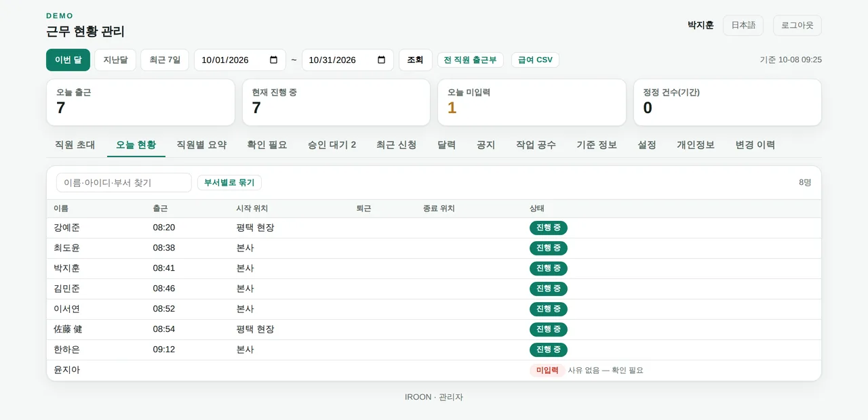Click the 진행 중 badge for 강예준
Image resolution: width=868 pixels, height=420 pixels.
tap(549, 228)
